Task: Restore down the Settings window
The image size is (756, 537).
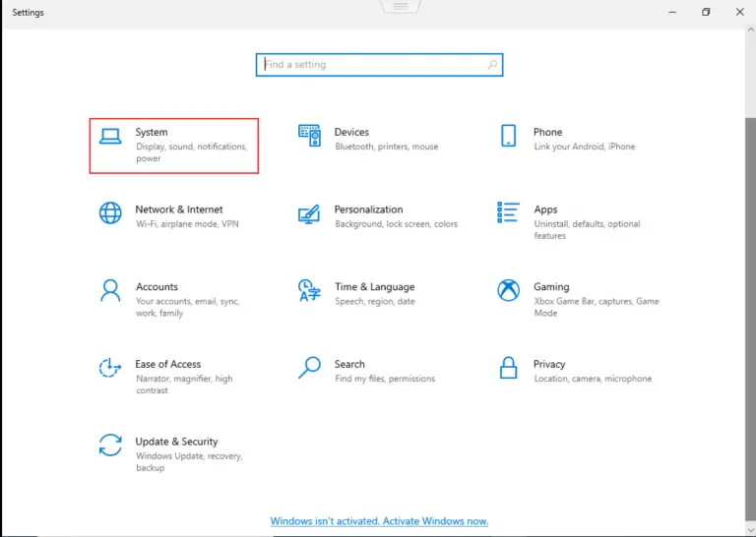Action: coord(706,12)
